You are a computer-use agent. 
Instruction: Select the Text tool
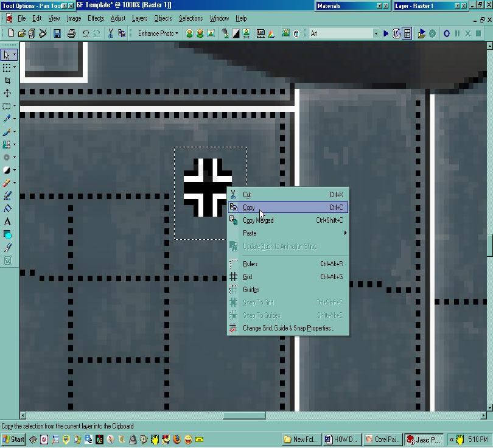[x=7, y=222]
